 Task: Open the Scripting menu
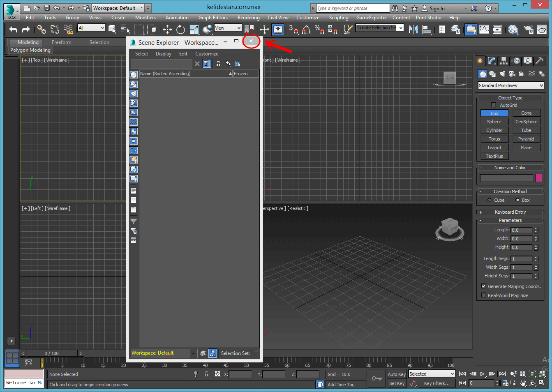pos(339,18)
